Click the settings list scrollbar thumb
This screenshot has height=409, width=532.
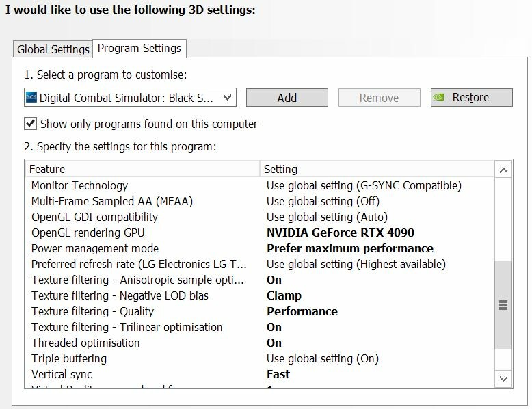point(503,305)
